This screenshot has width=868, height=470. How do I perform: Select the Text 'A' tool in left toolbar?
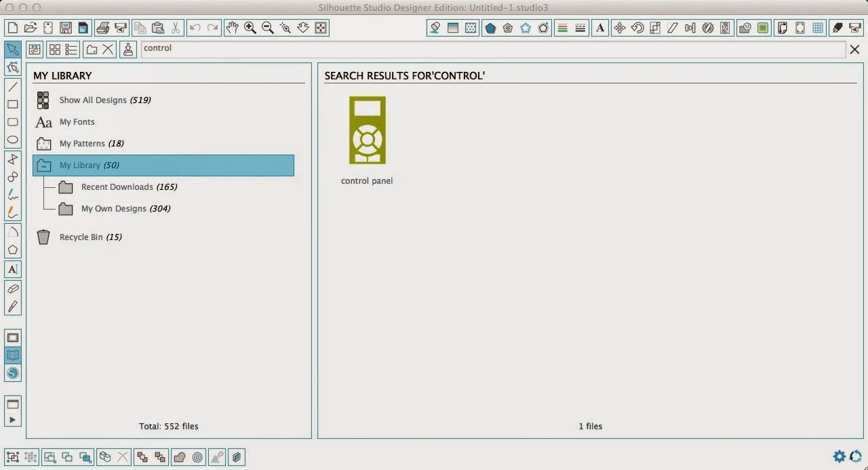(x=12, y=269)
